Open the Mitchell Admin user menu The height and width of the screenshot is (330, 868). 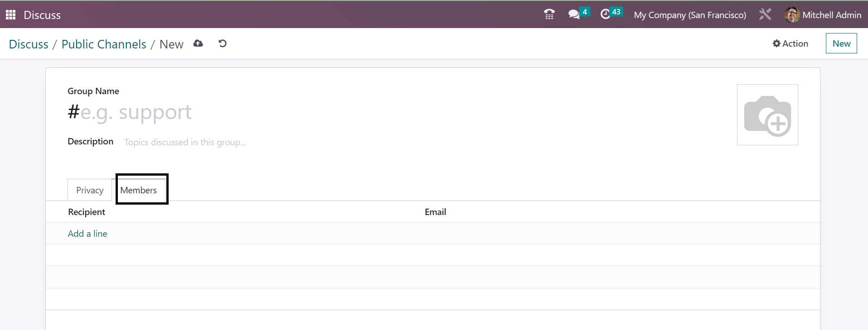(823, 15)
